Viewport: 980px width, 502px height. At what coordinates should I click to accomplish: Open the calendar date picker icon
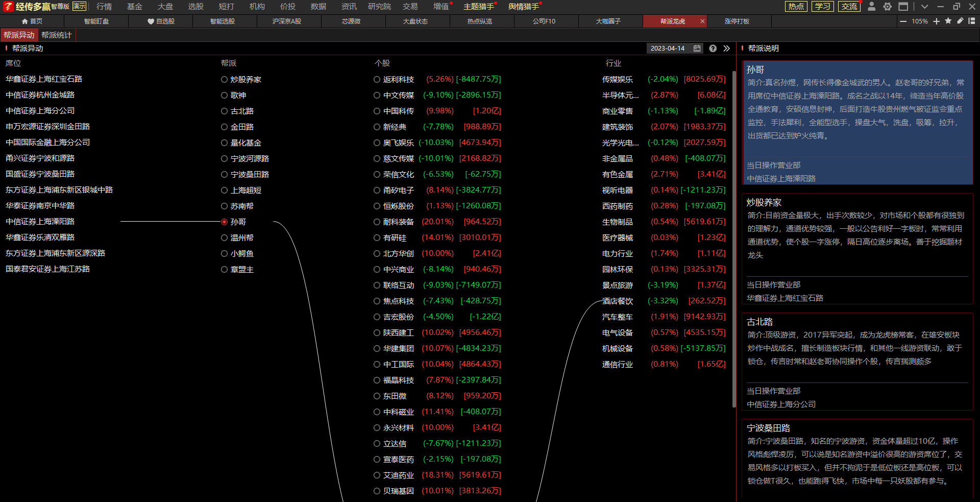point(697,49)
